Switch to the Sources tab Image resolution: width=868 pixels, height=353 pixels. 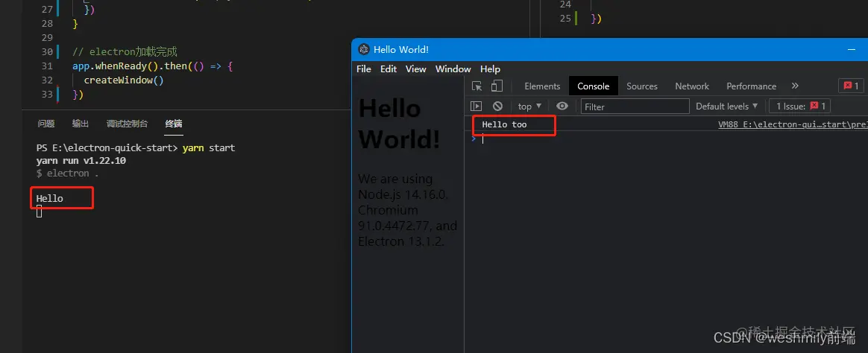pyautogui.click(x=642, y=86)
